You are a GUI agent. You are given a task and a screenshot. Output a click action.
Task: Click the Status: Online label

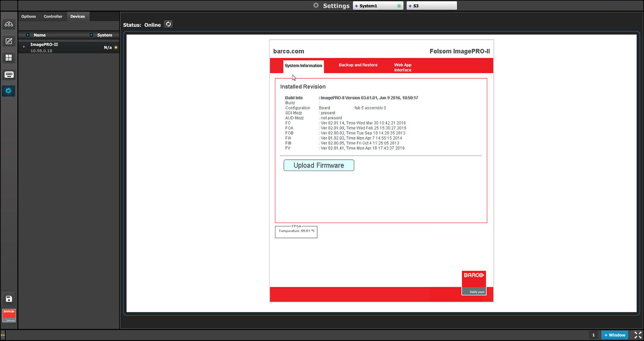[x=142, y=25]
